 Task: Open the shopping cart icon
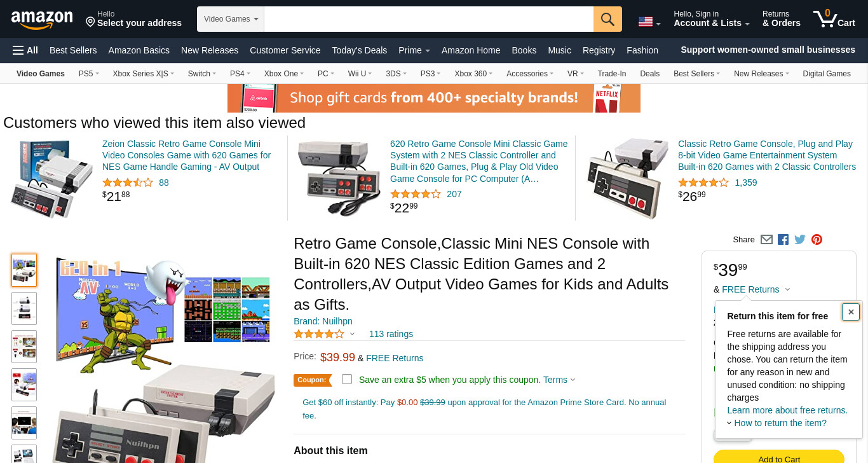834,18
